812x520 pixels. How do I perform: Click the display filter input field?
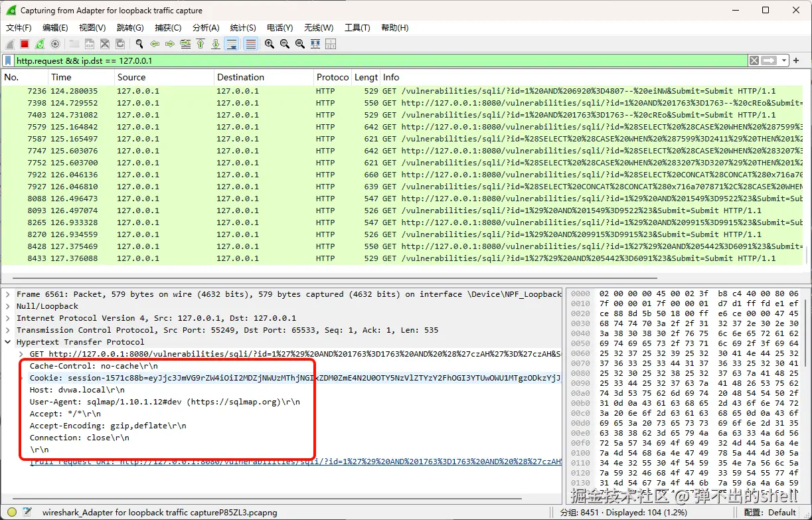point(381,60)
